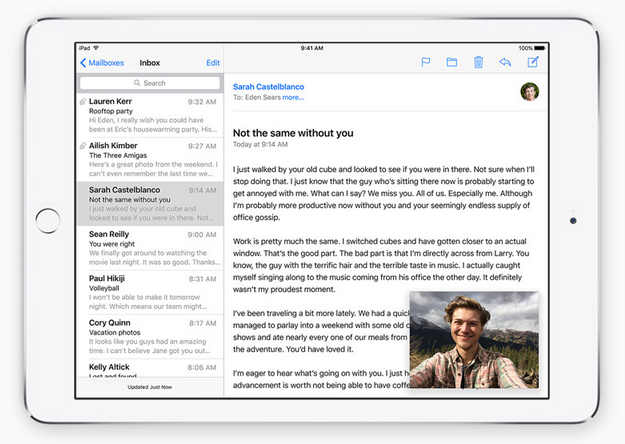Tap the Updated Just Now status text
This screenshot has height=444, width=625.
pos(149,387)
